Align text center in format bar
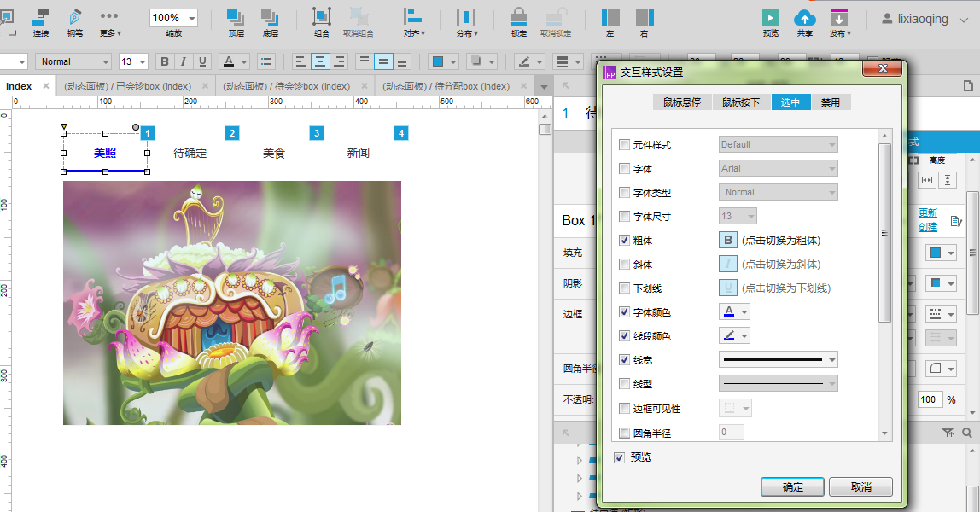980x512 pixels. click(320, 61)
